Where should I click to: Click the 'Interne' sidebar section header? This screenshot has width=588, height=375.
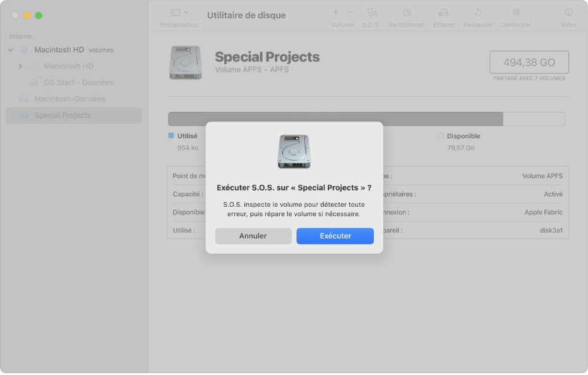(x=21, y=37)
